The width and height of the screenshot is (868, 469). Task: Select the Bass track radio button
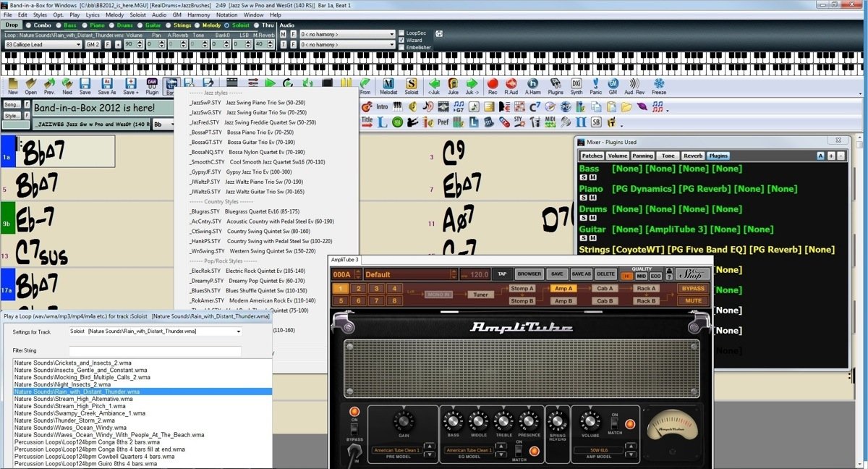[x=59, y=25]
